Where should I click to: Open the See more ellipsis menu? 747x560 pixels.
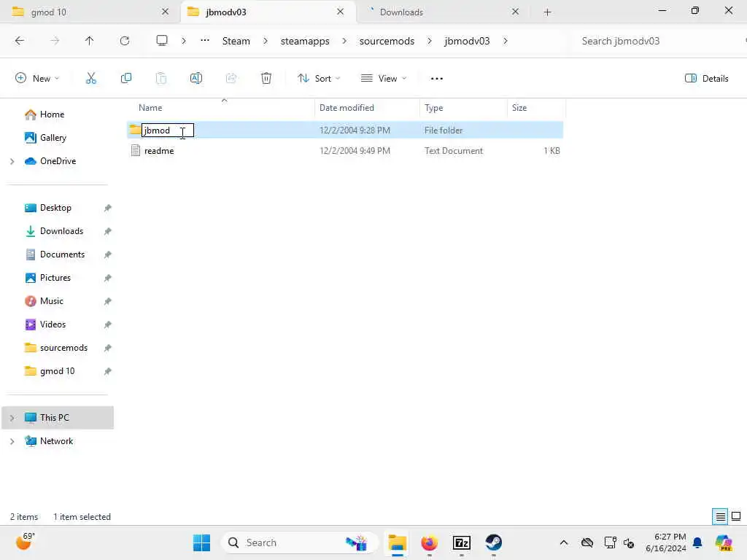pyautogui.click(x=436, y=79)
